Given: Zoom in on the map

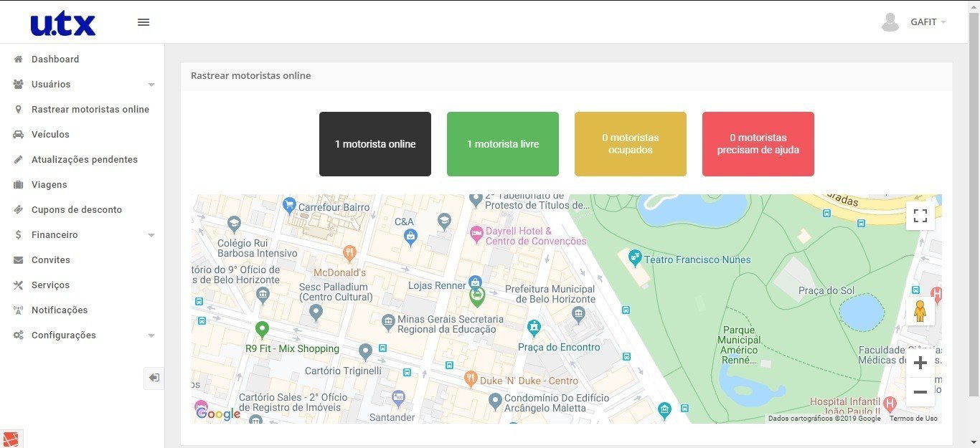Looking at the screenshot, I should (920, 363).
